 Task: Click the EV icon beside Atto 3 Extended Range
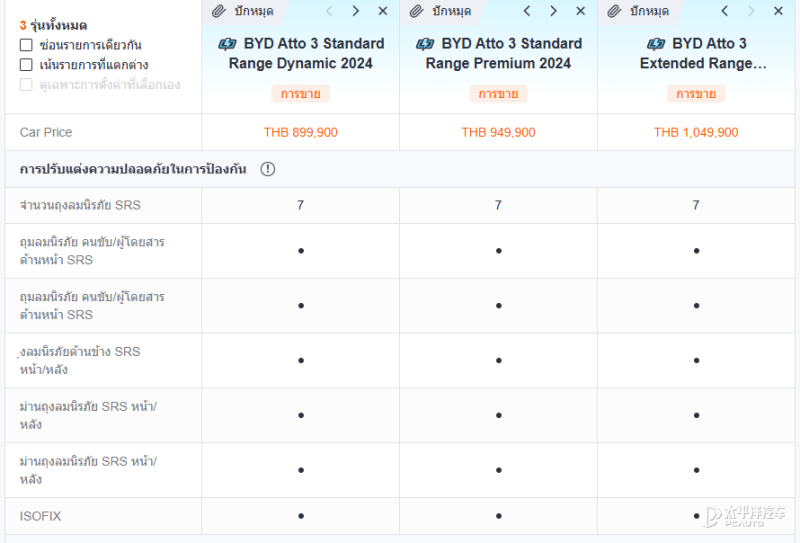[656, 44]
